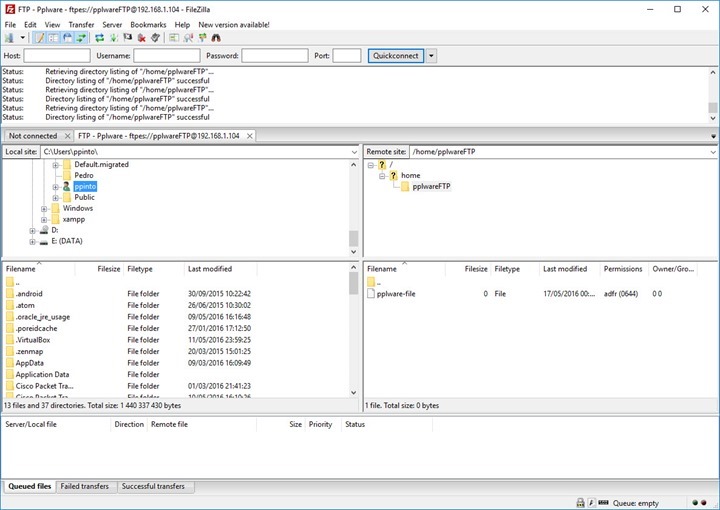Expand the Windows folder in local tree
Viewport: 720px width, 510px height.
[x=45, y=208]
